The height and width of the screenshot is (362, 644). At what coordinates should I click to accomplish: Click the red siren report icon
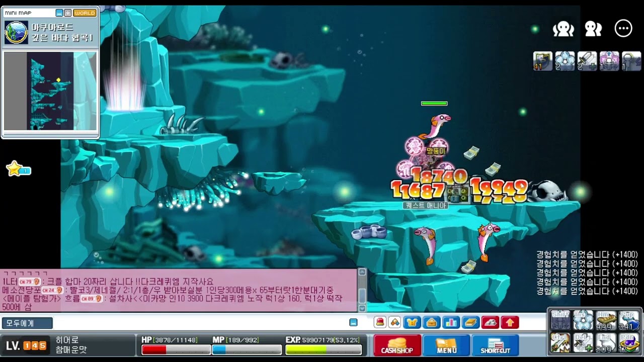[380, 322]
